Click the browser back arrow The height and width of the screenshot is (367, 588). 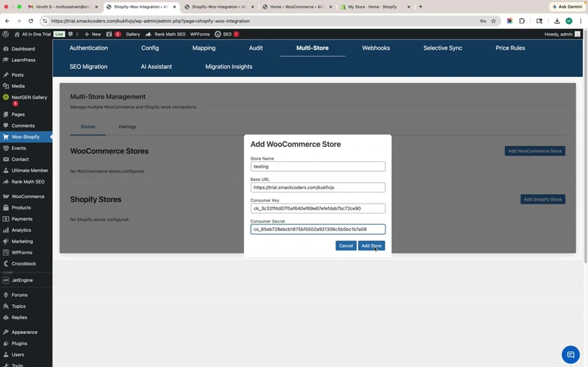coord(7,21)
